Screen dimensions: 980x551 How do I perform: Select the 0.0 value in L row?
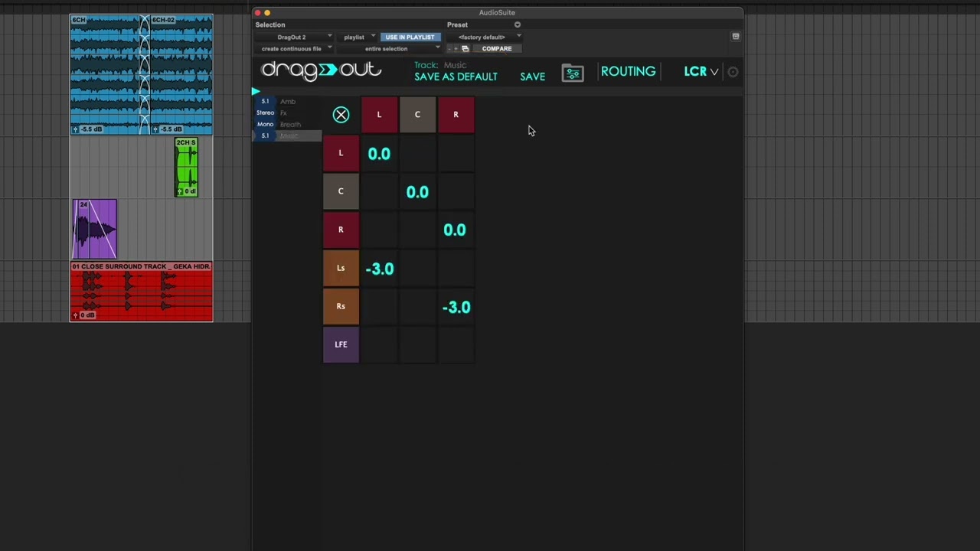click(x=379, y=154)
